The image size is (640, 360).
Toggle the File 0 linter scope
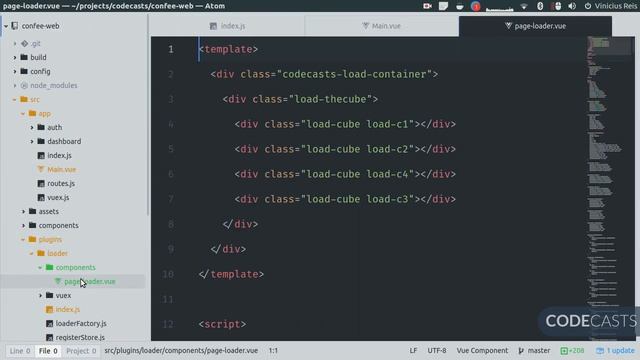pos(48,351)
